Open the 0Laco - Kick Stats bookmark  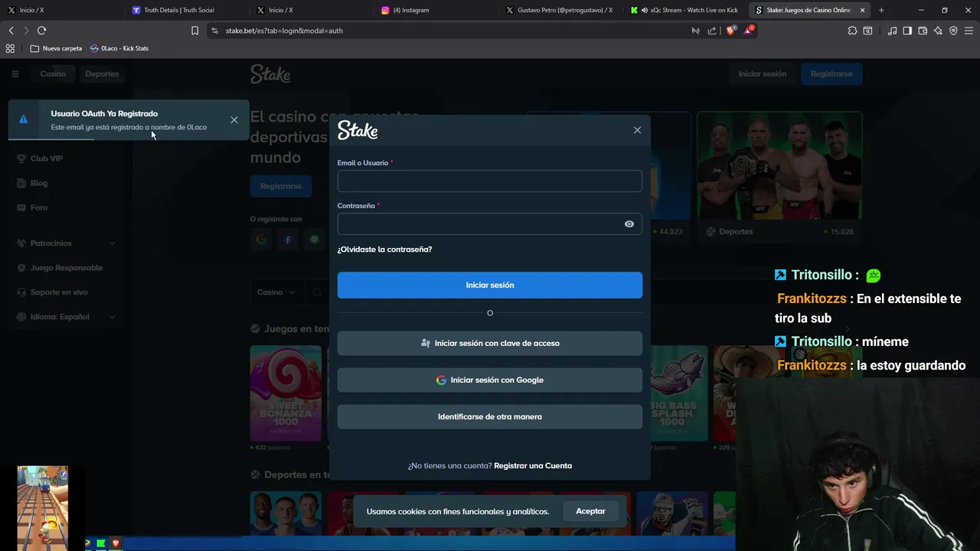tap(119, 48)
